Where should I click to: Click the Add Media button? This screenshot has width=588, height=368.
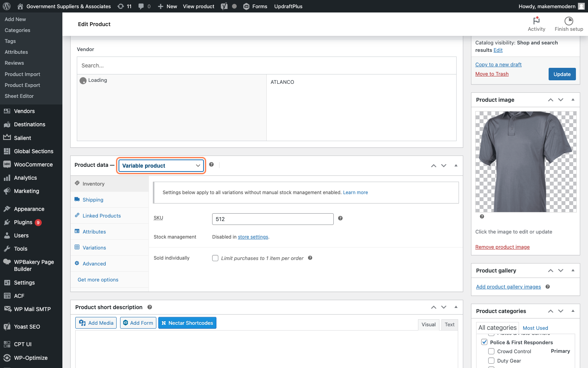coord(96,323)
